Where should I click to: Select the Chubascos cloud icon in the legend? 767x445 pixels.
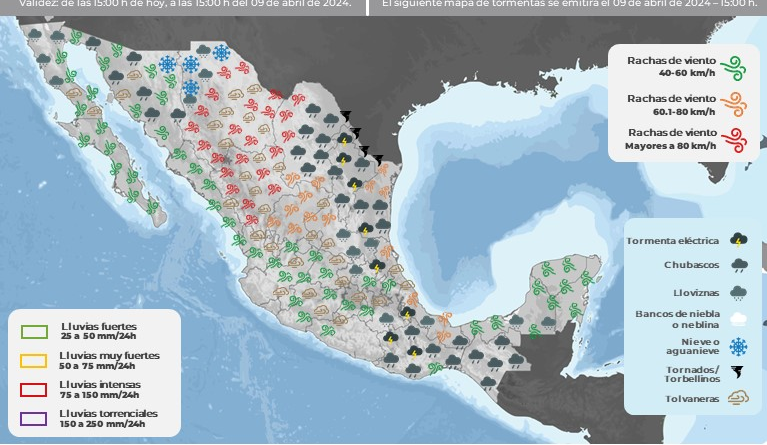point(739,266)
